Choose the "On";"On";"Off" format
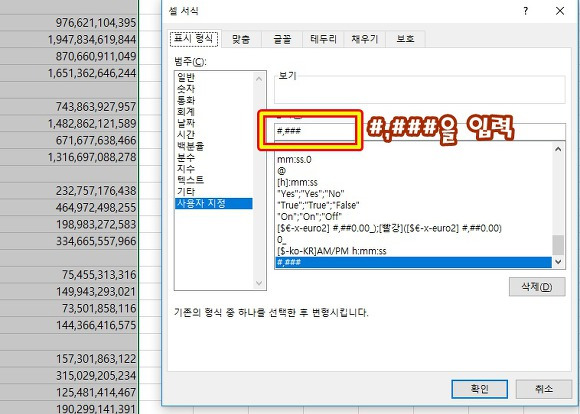 tap(414, 217)
